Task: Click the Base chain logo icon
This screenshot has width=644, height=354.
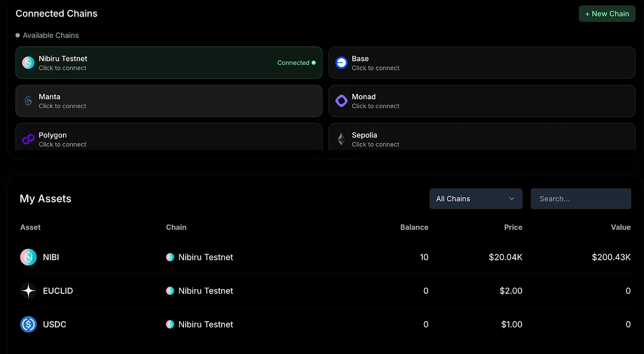Action: 341,63
